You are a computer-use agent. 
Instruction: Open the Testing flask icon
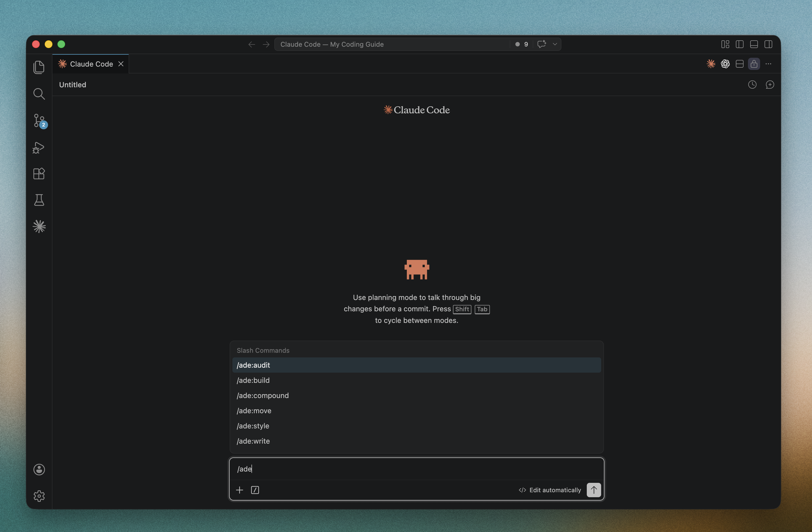(x=39, y=200)
